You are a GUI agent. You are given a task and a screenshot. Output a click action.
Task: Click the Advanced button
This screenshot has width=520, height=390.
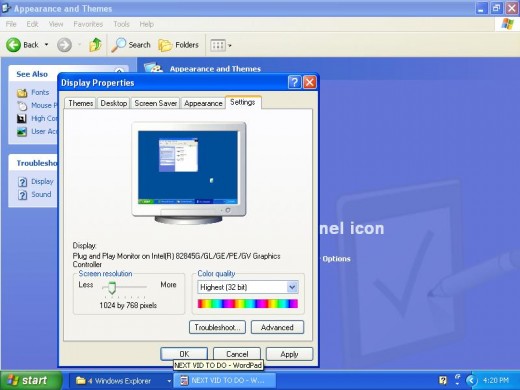tap(277, 327)
